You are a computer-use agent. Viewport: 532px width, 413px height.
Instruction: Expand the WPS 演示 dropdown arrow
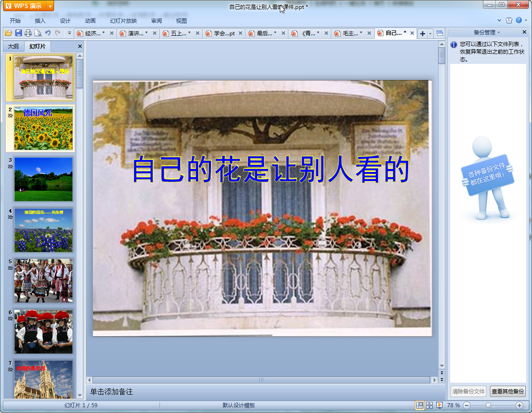[50, 6]
